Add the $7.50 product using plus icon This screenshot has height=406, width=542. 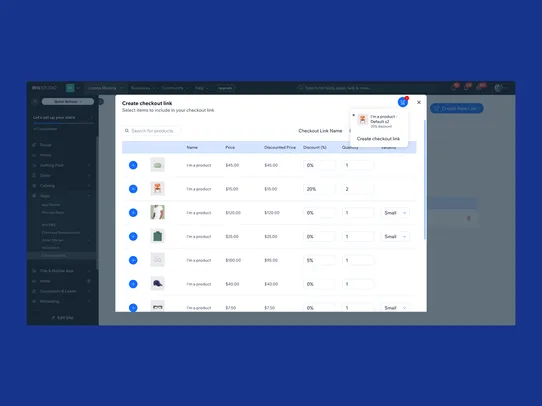pyautogui.click(x=133, y=308)
